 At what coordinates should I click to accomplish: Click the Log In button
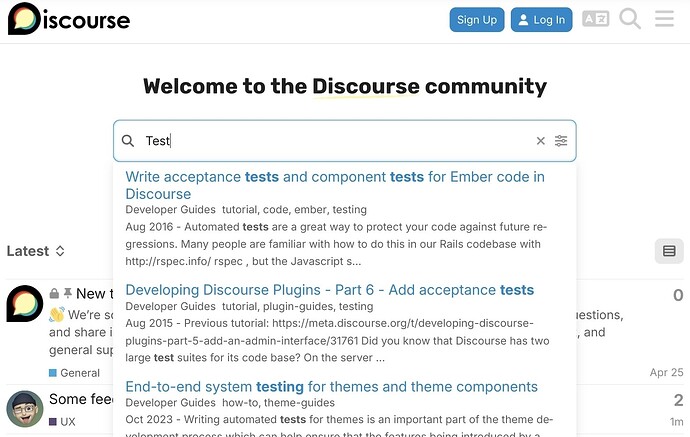pos(541,20)
